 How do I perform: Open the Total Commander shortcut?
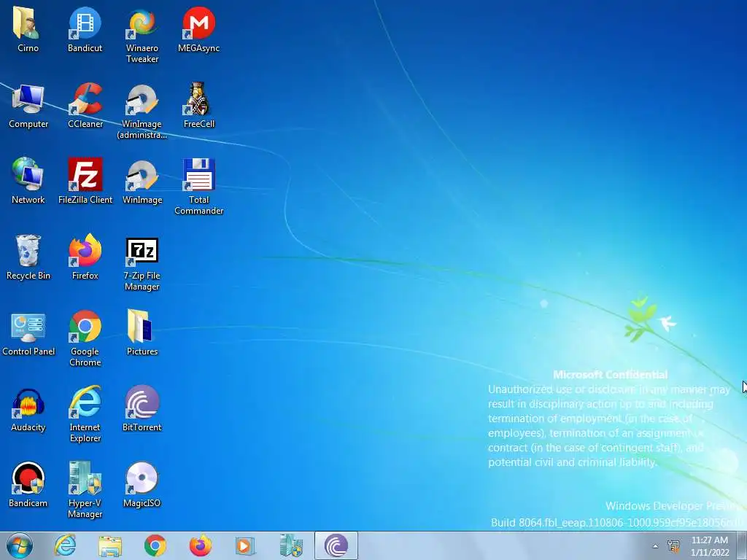point(198,187)
